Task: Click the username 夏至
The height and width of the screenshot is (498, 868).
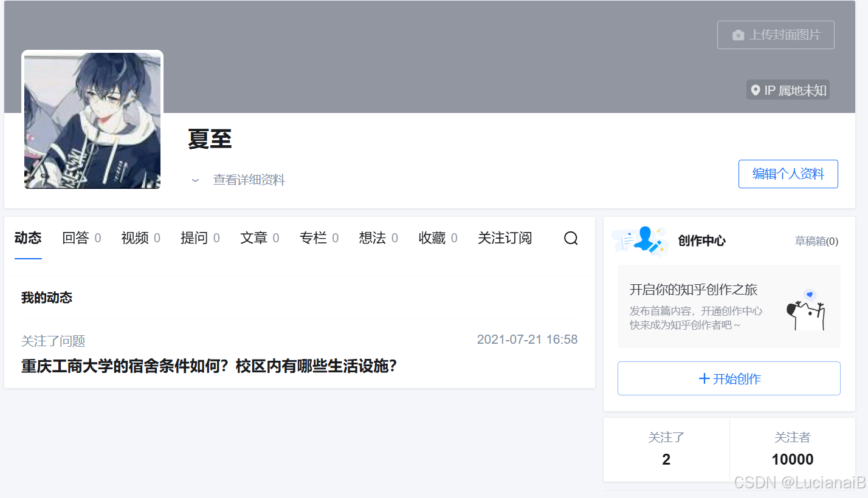Action: coord(210,139)
